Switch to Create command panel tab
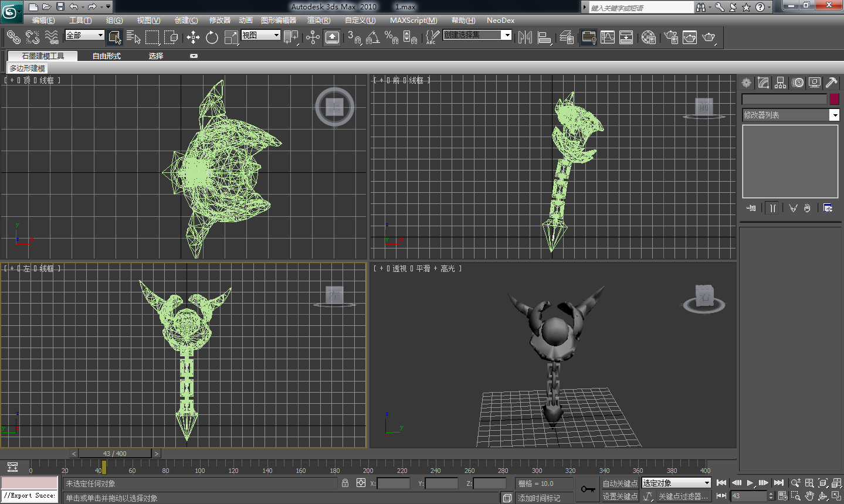The width and height of the screenshot is (844, 504). [x=746, y=83]
